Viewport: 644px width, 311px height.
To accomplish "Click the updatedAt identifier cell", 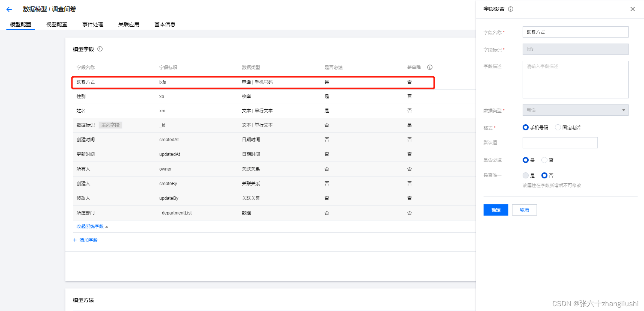I will pyautogui.click(x=170, y=154).
